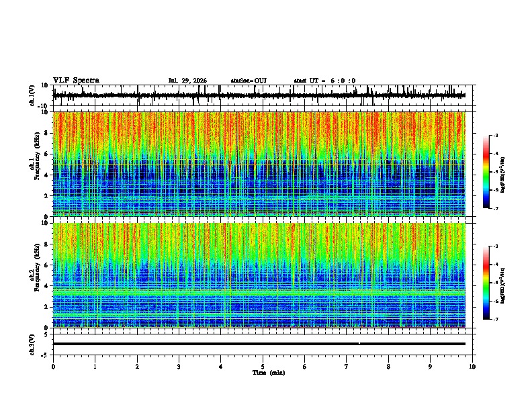
Task: Click the '-3' label on ch.1 colorbar
Action: coord(496,136)
